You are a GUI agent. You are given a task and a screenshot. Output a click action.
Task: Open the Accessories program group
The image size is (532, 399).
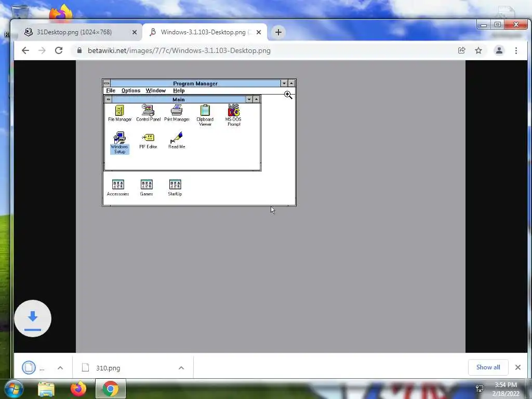(x=118, y=187)
